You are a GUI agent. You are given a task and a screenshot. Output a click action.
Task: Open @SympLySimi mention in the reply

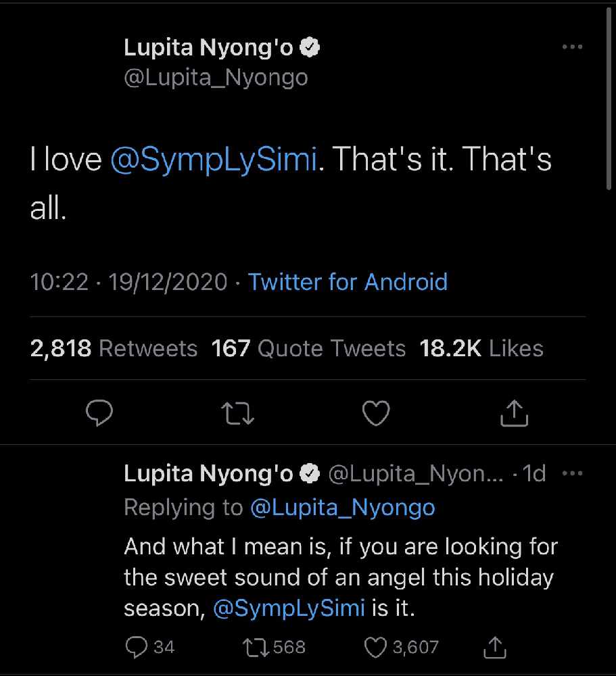tap(289, 608)
